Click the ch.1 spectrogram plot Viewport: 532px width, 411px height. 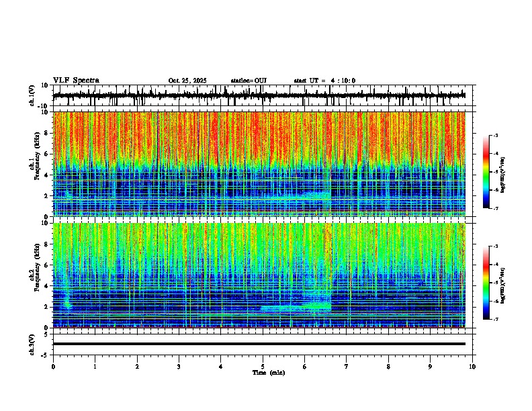(259, 164)
